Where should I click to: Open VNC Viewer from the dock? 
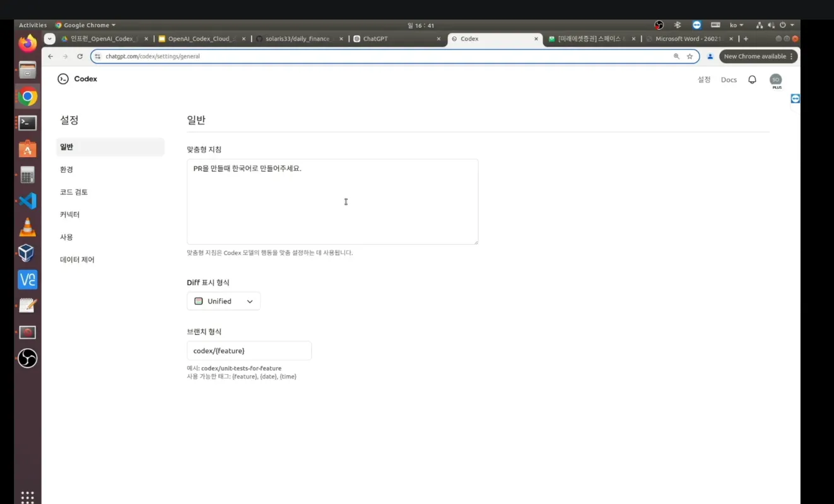coord(27,279)
